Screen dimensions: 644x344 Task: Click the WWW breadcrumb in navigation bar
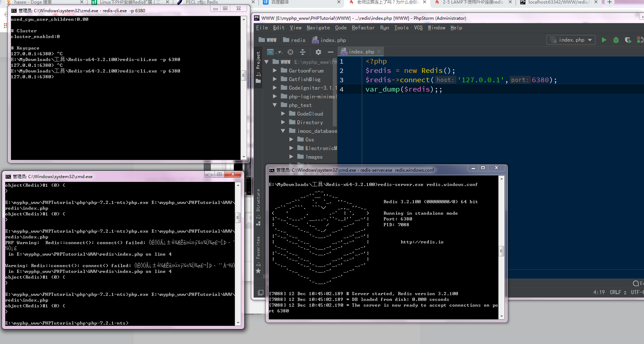click(267, 40)
